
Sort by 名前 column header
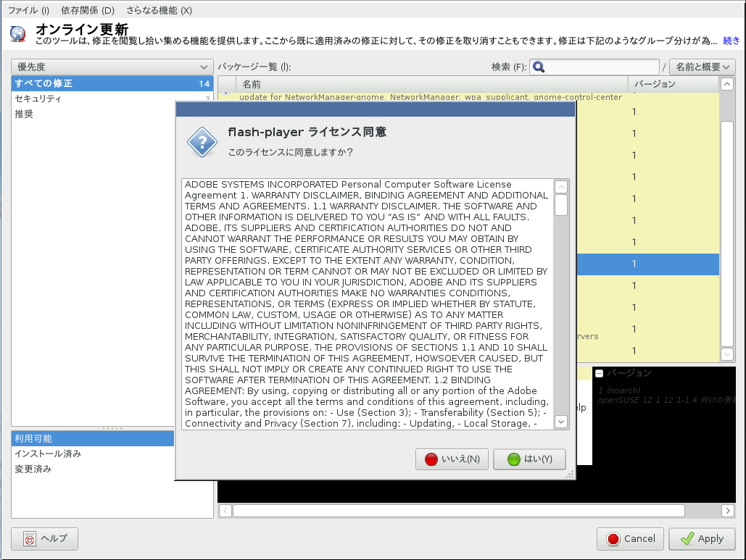432,84
